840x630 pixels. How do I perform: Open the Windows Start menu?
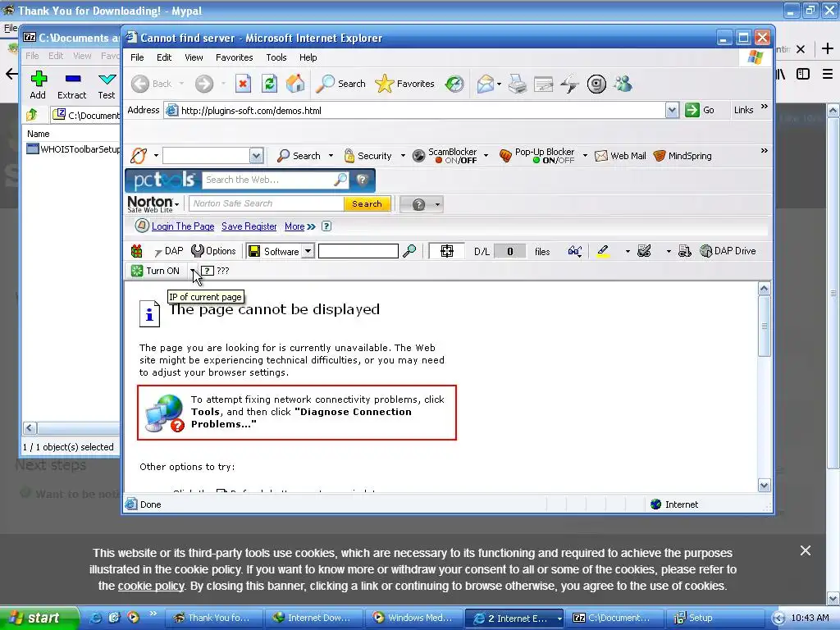pos(39,618)
